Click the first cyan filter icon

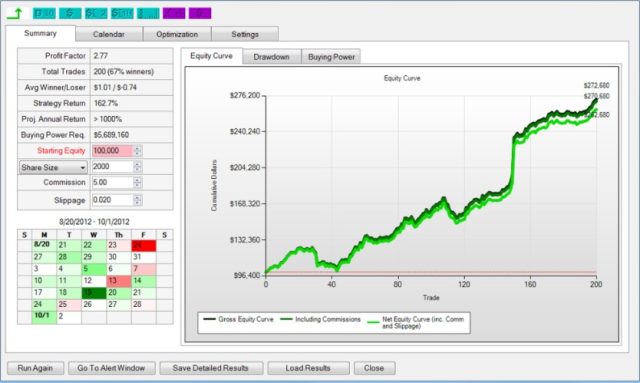(x=44, y=13)
